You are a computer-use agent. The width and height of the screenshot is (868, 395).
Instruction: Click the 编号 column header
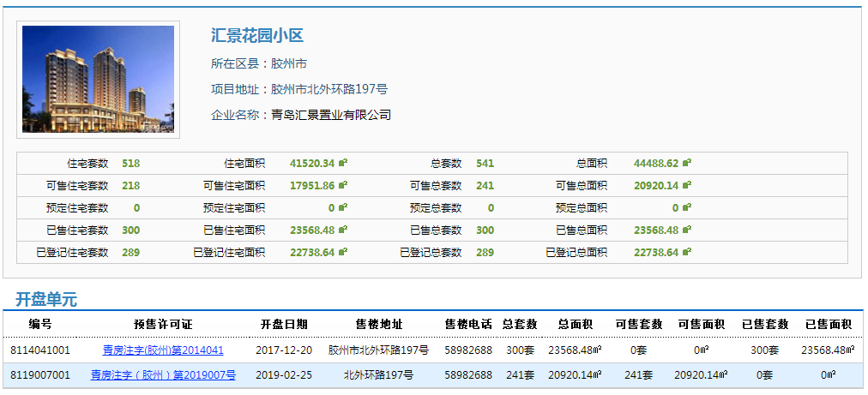pos(40,325)
